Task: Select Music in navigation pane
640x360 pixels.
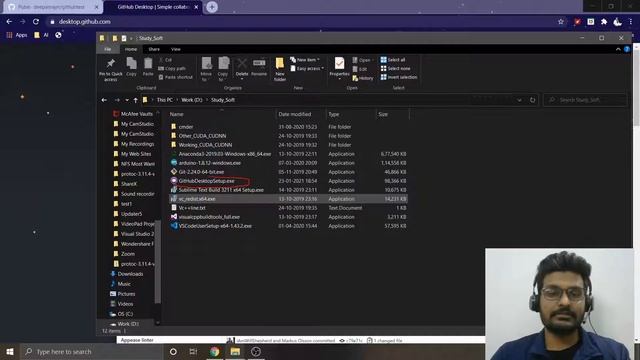Action: pyautogui.click(x=124, y=284)
